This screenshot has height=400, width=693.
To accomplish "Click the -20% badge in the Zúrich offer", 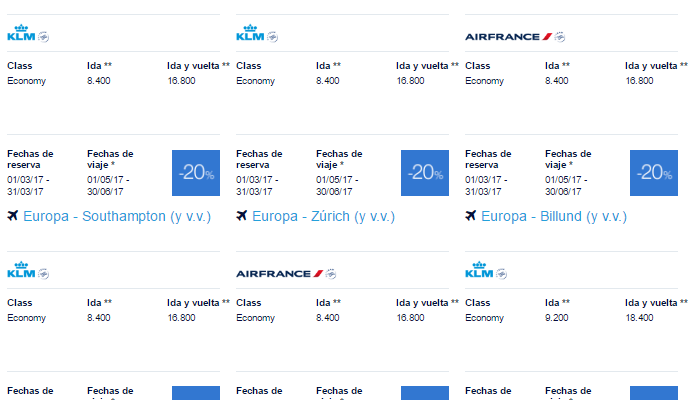I will 425,173.
